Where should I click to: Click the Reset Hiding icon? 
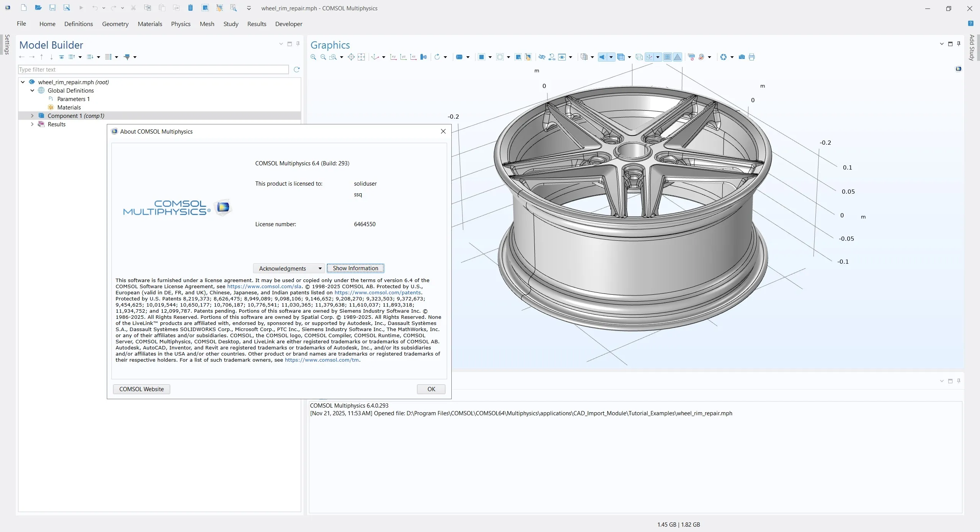point(552,57)
